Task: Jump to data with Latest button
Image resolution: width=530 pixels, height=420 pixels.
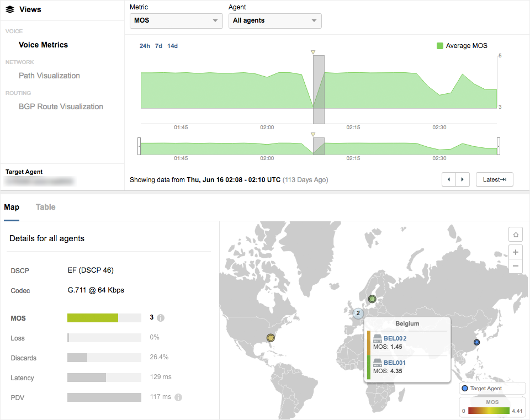Action: tap(494, 179)
